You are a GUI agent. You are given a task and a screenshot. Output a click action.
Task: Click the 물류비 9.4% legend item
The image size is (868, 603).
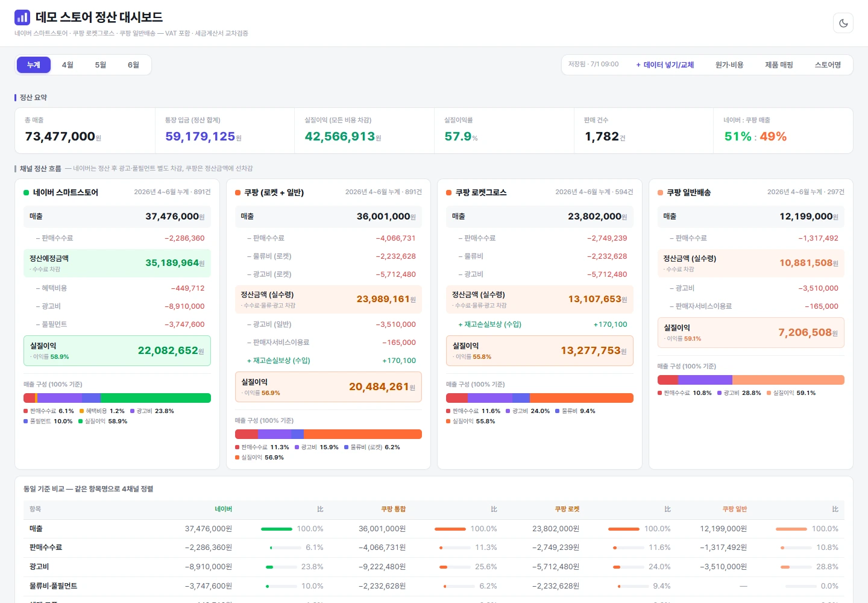point(575,411)
